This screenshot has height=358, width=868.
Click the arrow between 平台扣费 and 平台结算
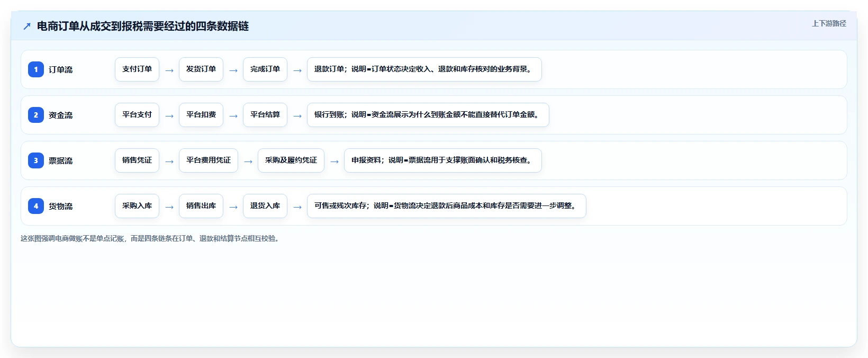(233, 116)
